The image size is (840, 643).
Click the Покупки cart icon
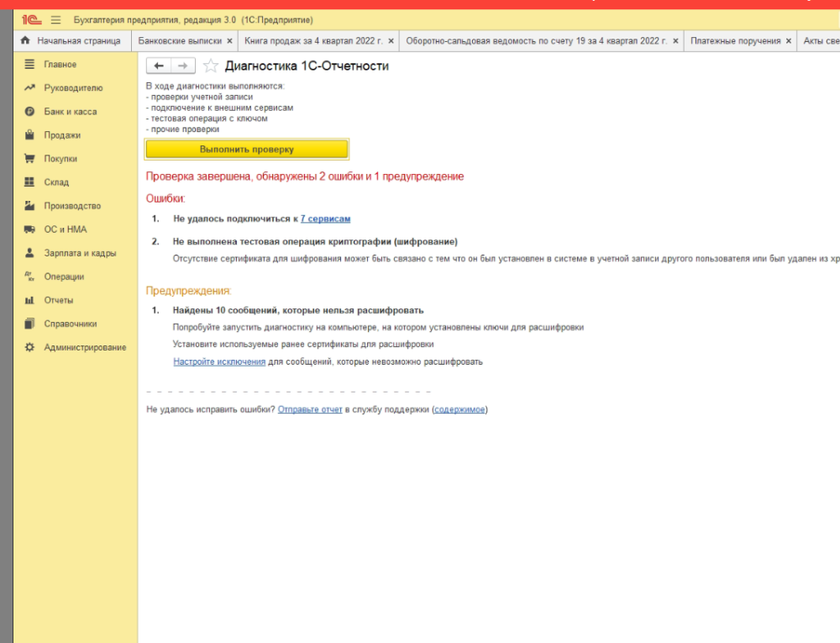29,158
